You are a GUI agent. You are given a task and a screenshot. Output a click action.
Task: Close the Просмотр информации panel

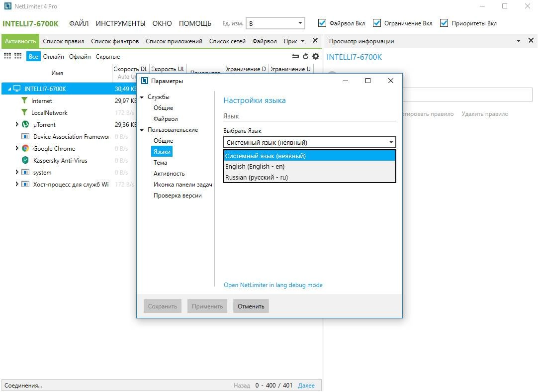[531, 40]
